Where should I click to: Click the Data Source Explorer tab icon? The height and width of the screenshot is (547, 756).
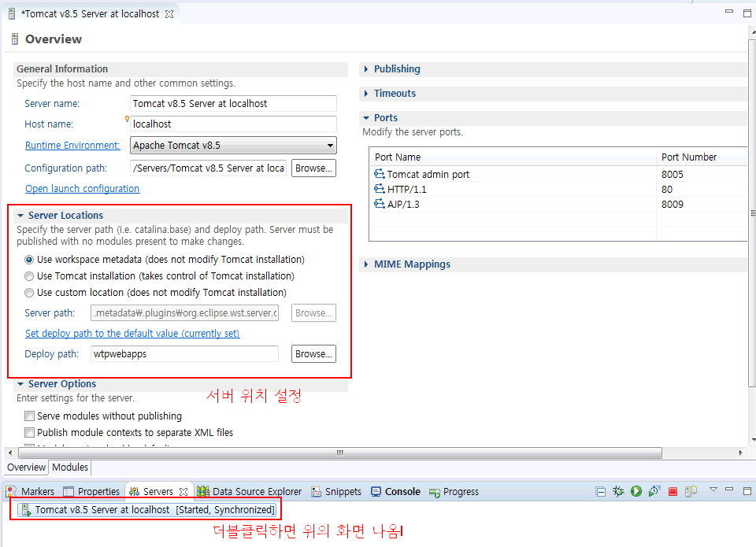tap(203, 492)
